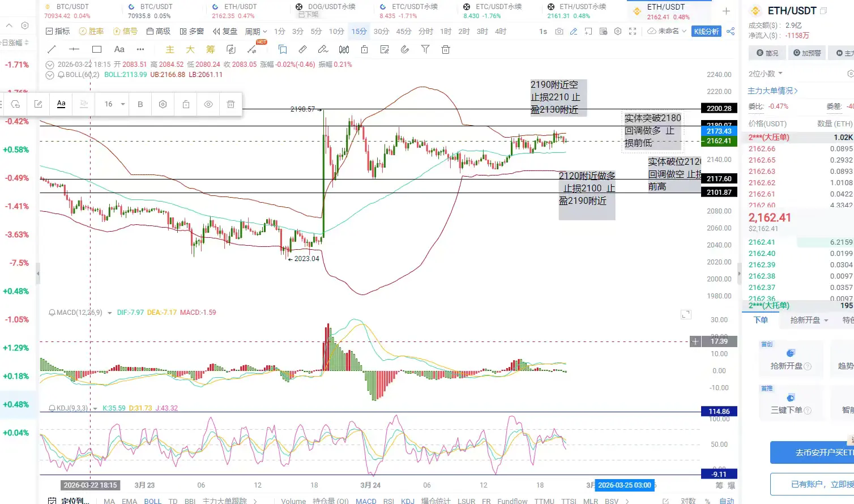Screen dimensions: 854x504
Task: Open the 2位小数 decimal precision dropdown
Action: [766, 74]
